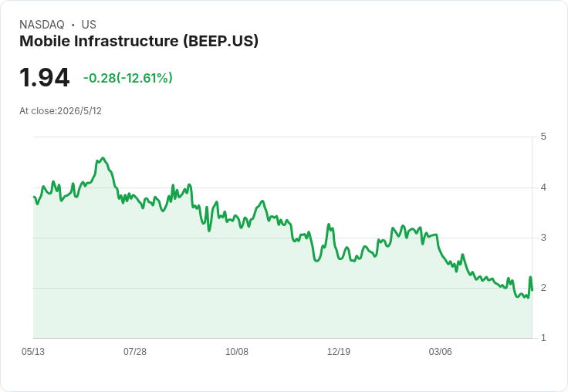This screenshot has width=568, height=392.
Task: Click the y-axis value 1 label
Action: pos(543,338)
